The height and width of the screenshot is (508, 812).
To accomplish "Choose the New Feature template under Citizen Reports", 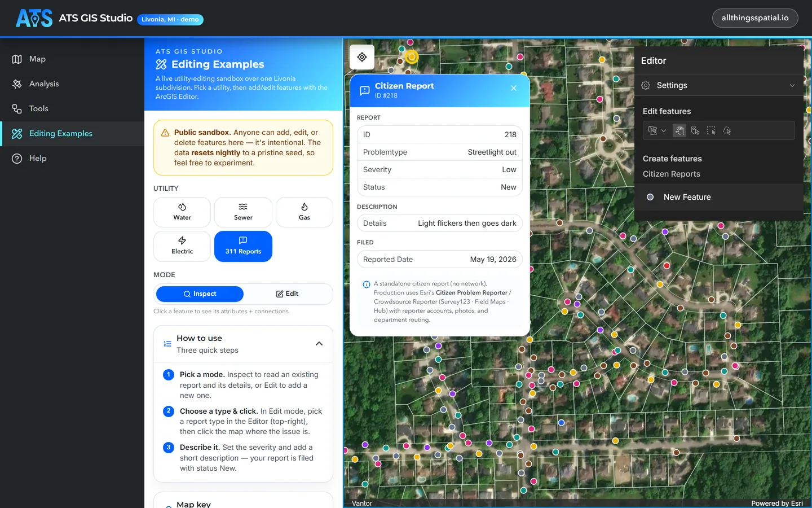I will (x=719, y=197).
